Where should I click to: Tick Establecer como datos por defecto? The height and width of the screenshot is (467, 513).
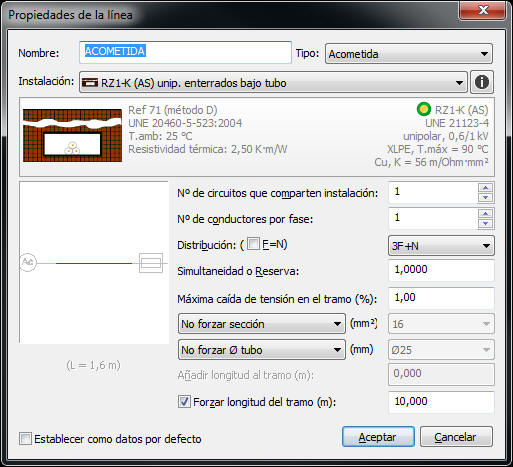click(26, 439)
